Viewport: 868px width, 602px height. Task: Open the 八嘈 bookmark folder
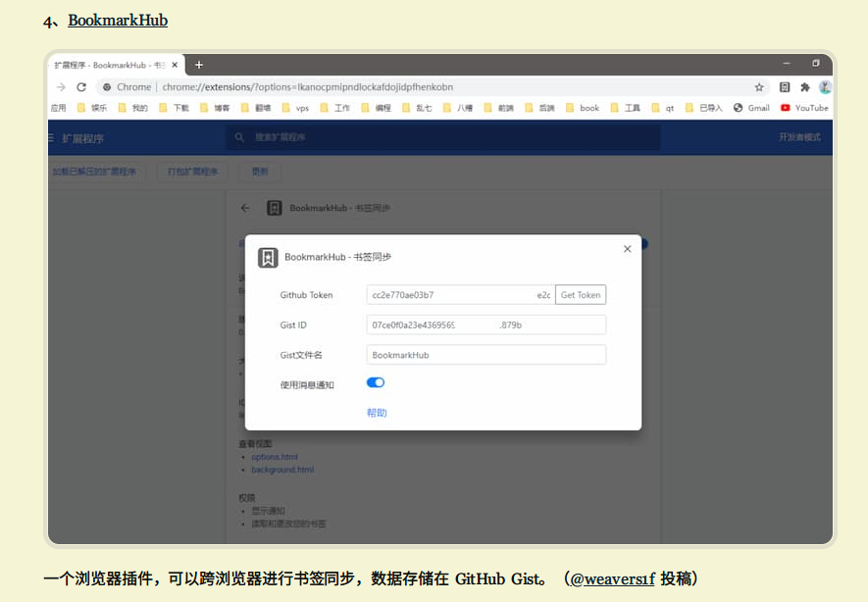tap(458, 108)
